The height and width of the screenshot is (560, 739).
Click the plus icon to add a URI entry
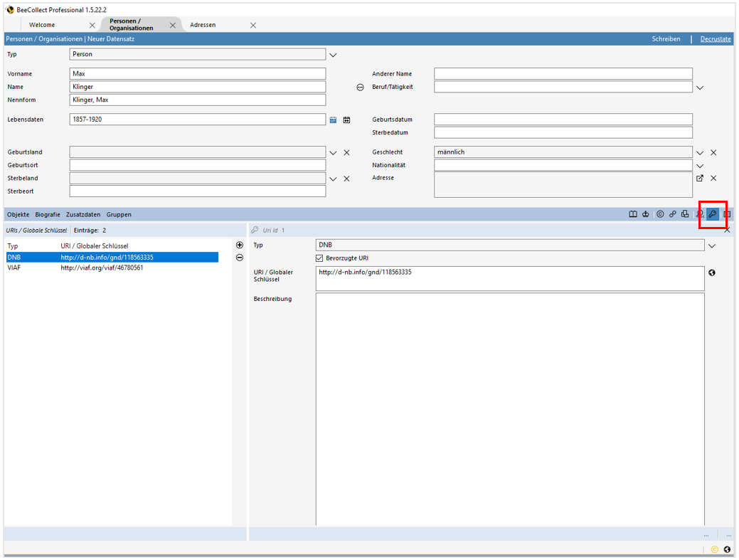(x=239, y=245)
